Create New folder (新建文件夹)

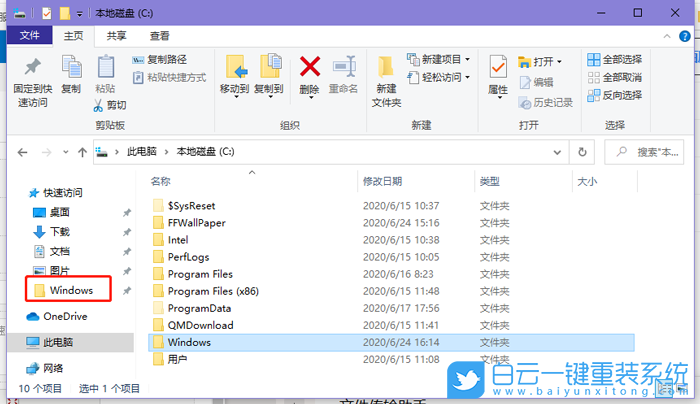tap(387, 82)
